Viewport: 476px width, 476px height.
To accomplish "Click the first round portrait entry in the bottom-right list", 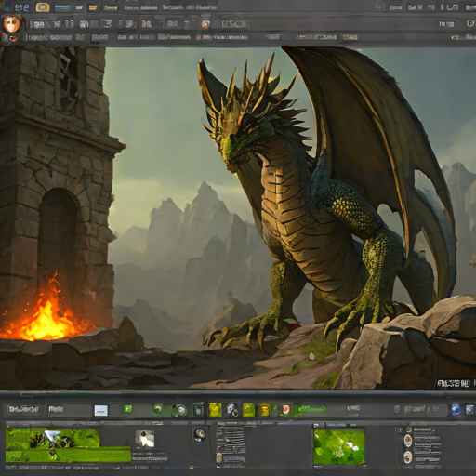I will [408, 440].
